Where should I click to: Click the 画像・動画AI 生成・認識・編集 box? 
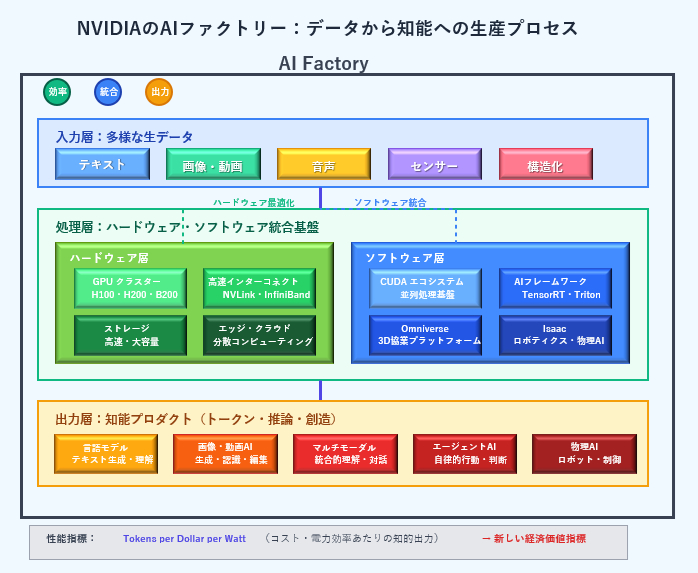click(x=226, y=454)
